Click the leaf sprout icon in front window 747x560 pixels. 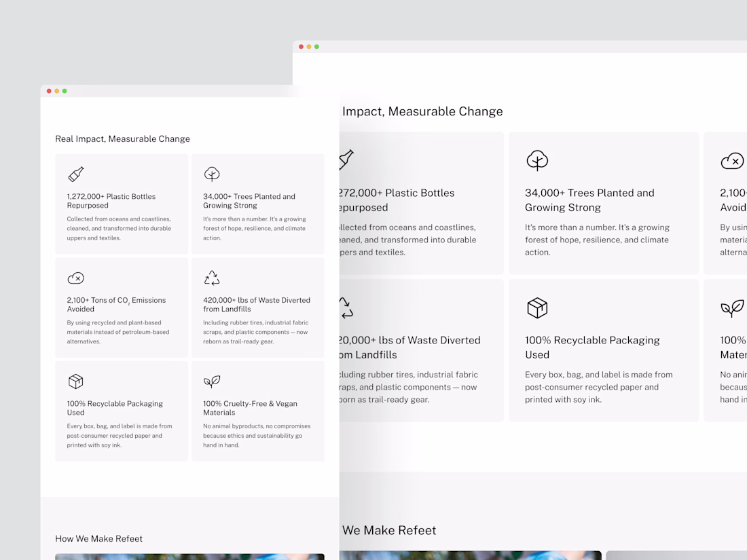click(x=212, y=381)
